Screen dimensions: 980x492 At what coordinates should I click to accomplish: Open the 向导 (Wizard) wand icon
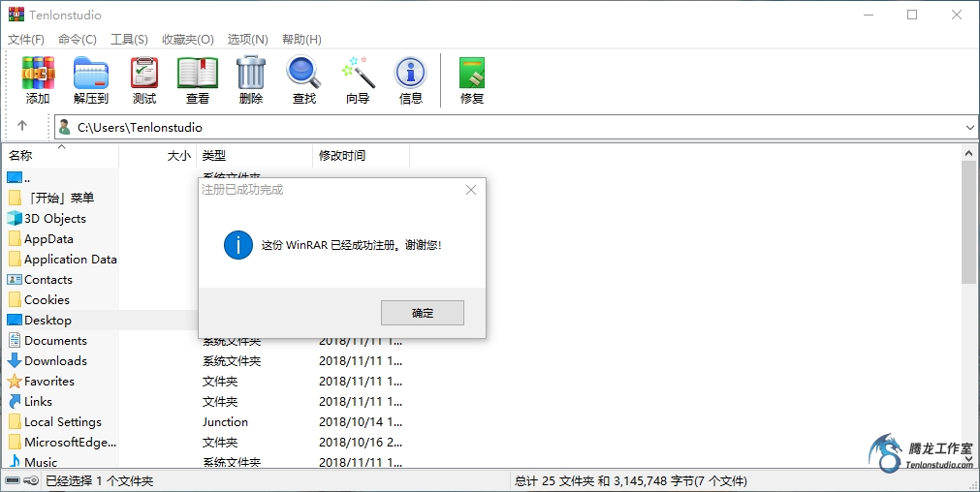tap(358, 73)
